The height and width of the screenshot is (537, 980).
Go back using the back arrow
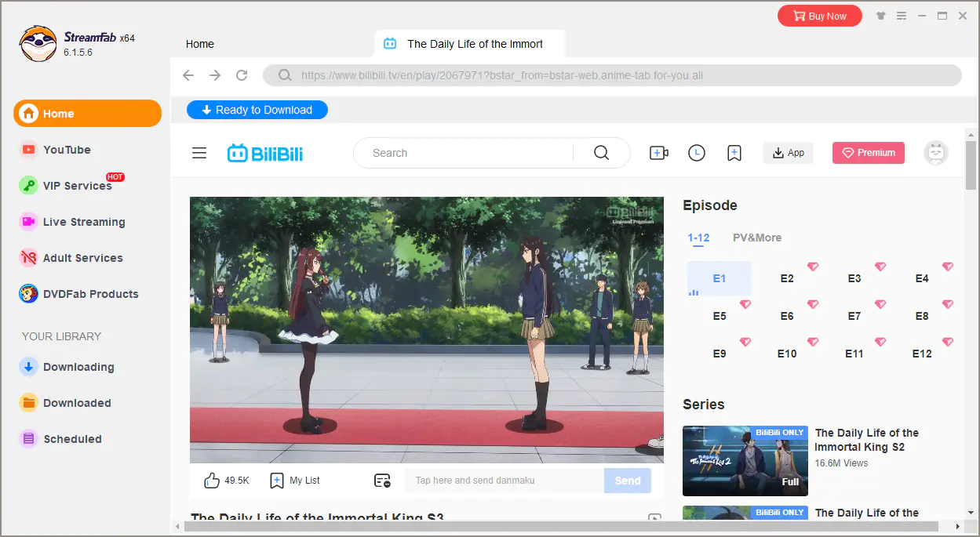pyautogui.click(x=188, y=75)
